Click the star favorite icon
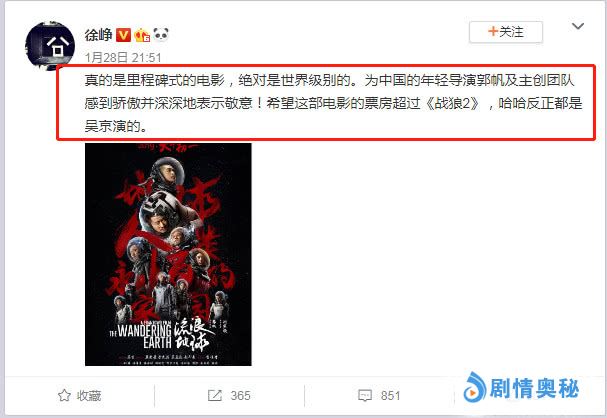This screenshot has height=418, width=607. point(64,395)
